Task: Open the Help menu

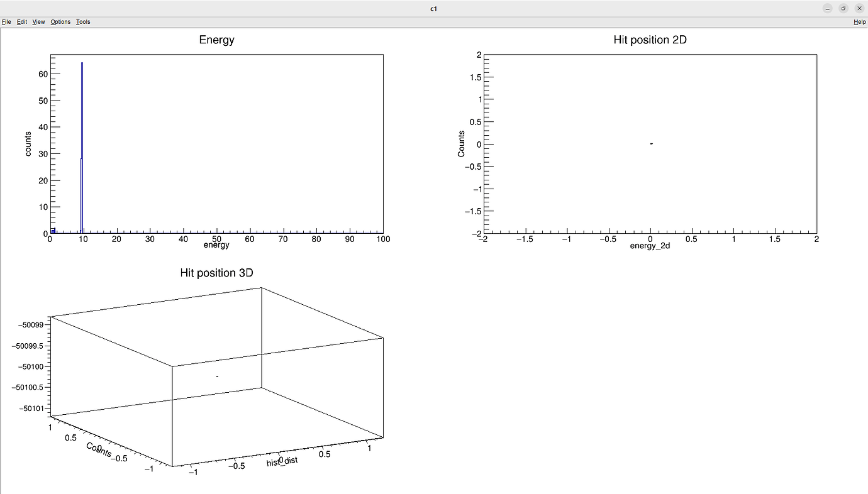Action: tap(859, 22)
